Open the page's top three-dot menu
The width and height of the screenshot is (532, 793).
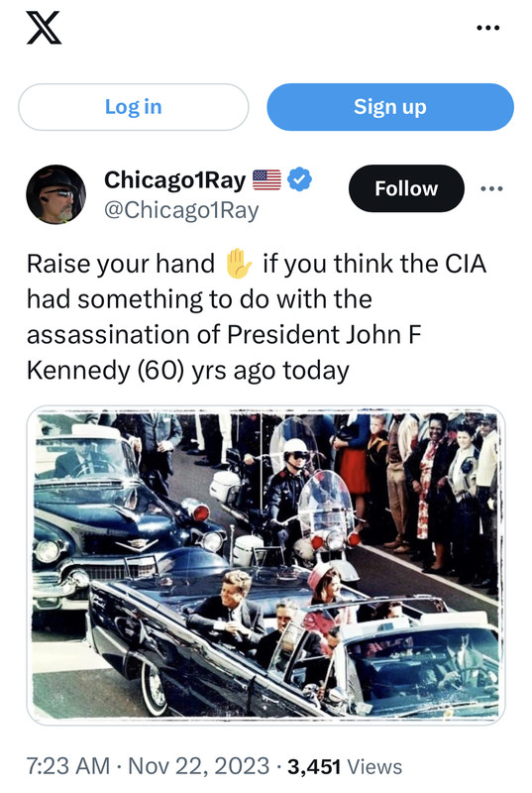[488, 28]
